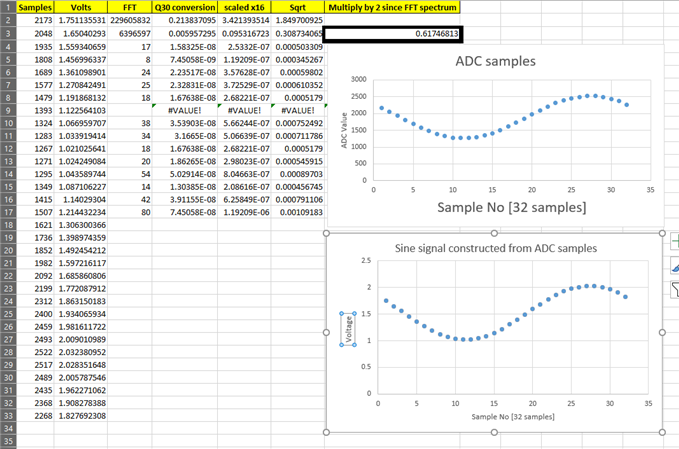Open the Chart Filters funnel button

coord(675,289)
